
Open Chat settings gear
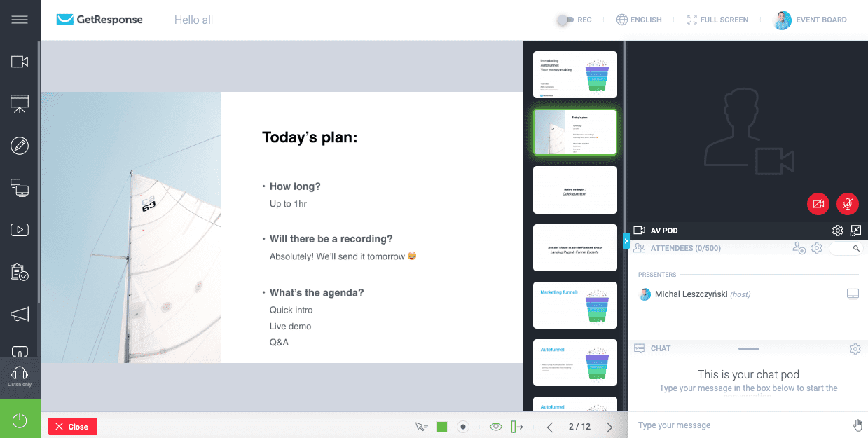[855, 348]
